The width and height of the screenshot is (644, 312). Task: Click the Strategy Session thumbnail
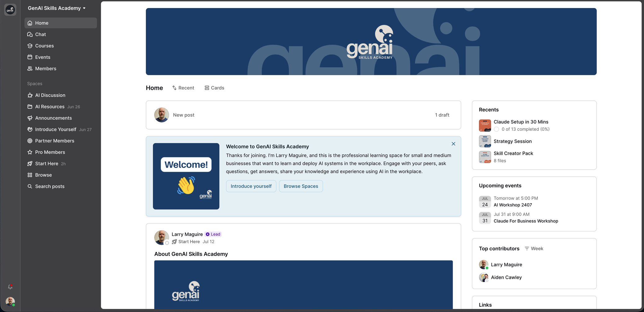[485, 141]
